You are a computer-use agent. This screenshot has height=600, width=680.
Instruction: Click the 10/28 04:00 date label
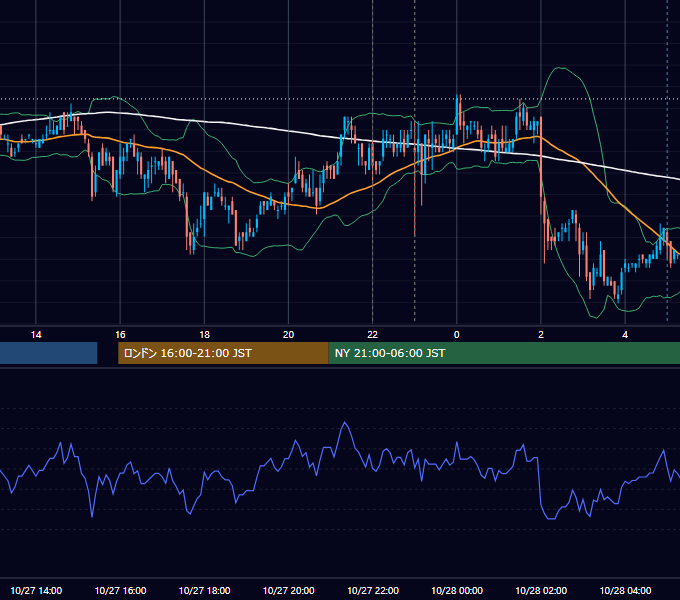625,591
